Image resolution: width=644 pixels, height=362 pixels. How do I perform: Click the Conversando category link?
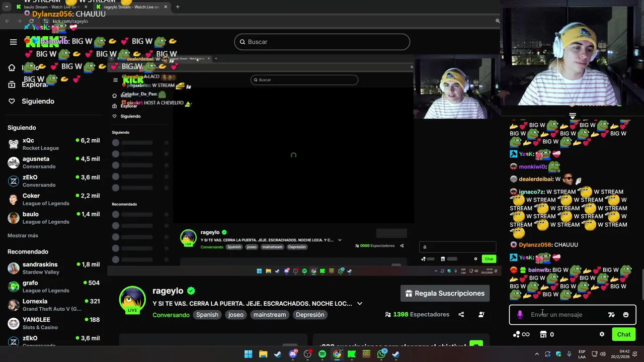pos(171,315)
